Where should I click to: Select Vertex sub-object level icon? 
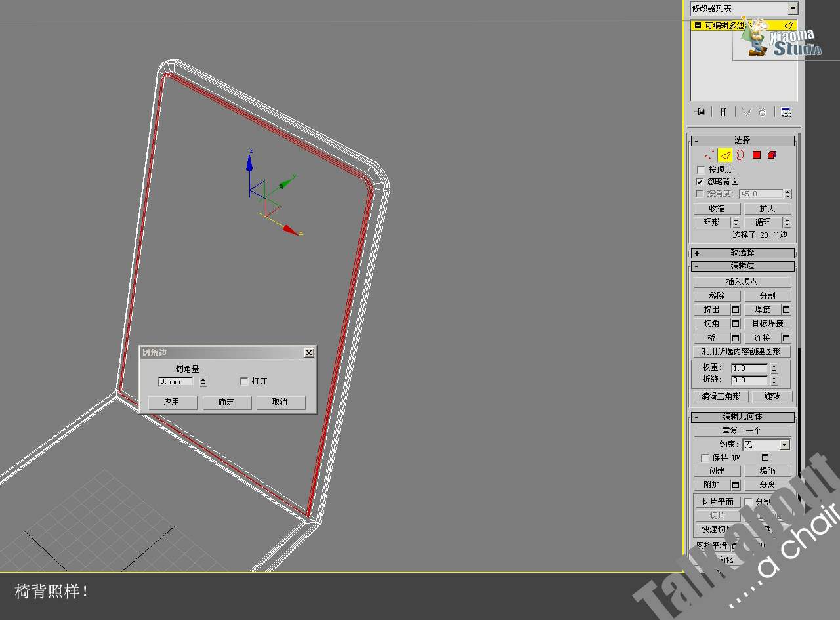[x=709, y=155]
